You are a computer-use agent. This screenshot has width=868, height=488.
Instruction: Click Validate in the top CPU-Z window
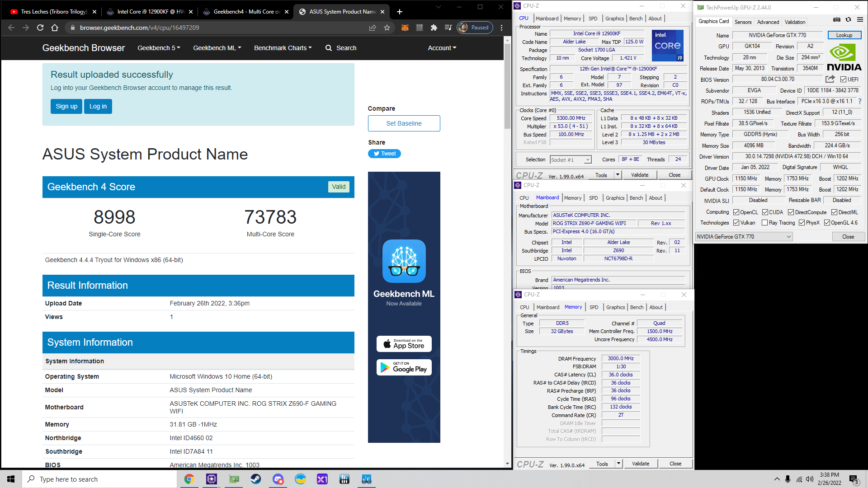[639, 175]
